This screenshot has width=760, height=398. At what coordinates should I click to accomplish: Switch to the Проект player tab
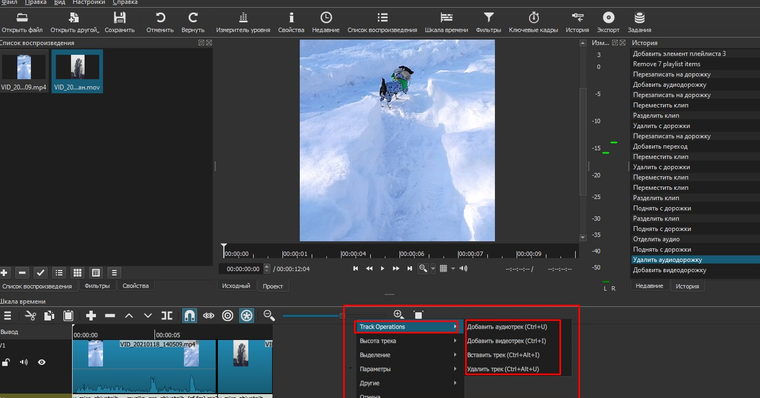[x=272, y=286]
